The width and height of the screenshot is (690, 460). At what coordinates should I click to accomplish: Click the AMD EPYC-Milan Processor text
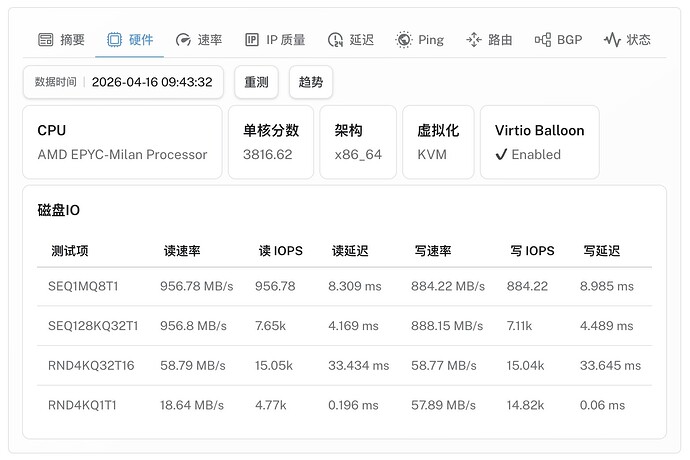coord(122,155)
